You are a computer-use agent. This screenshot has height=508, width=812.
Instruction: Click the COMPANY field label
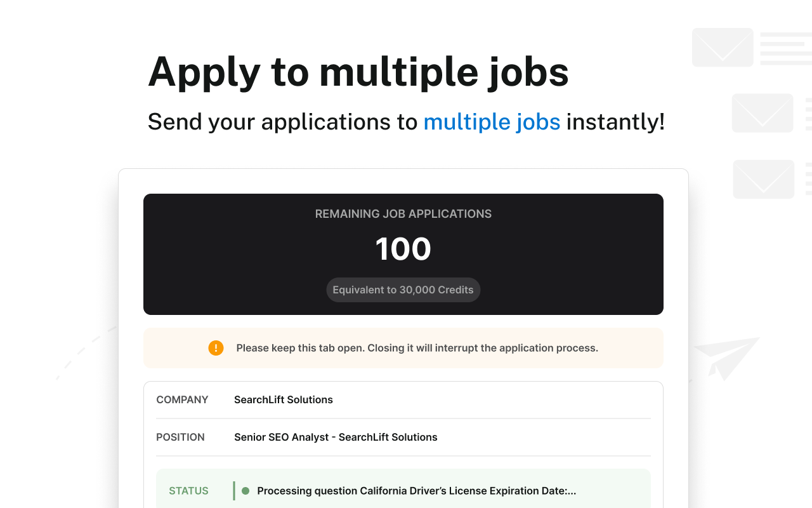(182, 399)
